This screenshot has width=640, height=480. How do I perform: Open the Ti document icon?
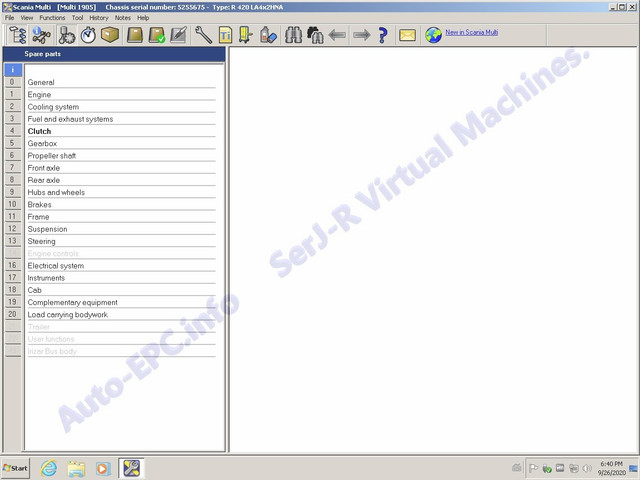(225, 35)
